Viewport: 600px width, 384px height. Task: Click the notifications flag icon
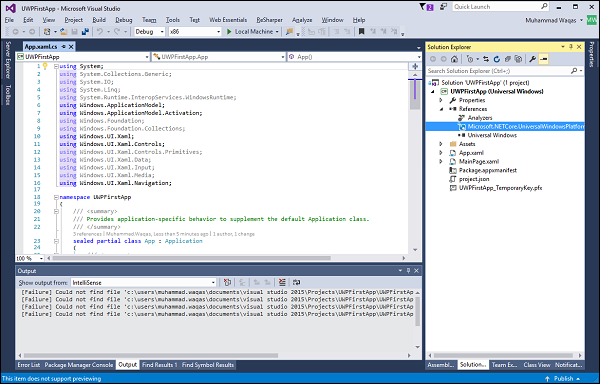point(423,7)
